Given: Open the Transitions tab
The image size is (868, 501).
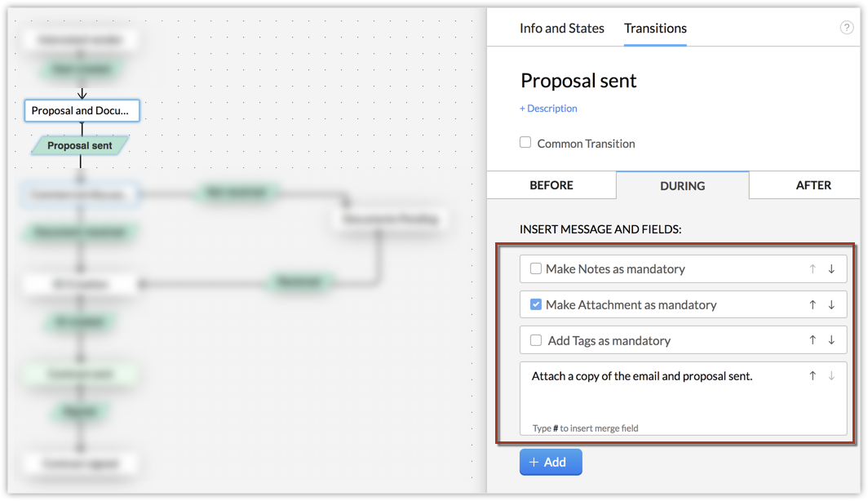Looking at the screenshot, I should [x=655, y=29].
